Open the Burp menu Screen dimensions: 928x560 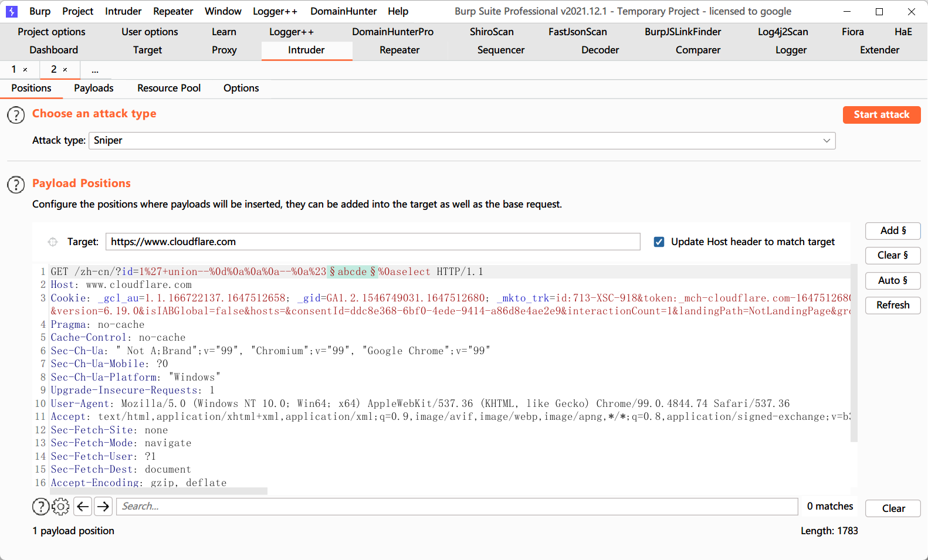tap(40, 11)
